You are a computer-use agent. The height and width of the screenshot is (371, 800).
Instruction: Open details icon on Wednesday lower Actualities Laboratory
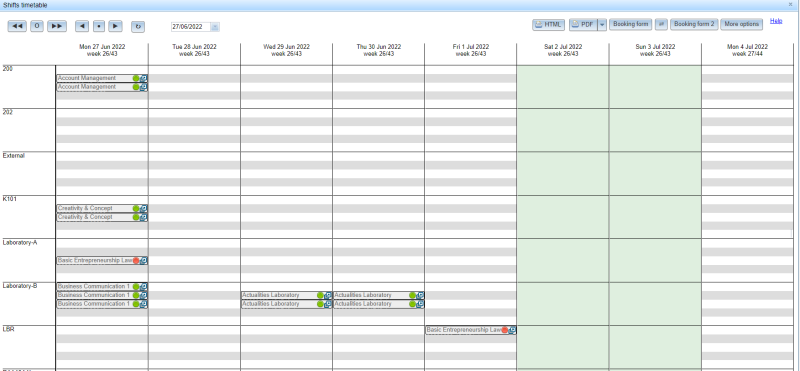[328, 304]
